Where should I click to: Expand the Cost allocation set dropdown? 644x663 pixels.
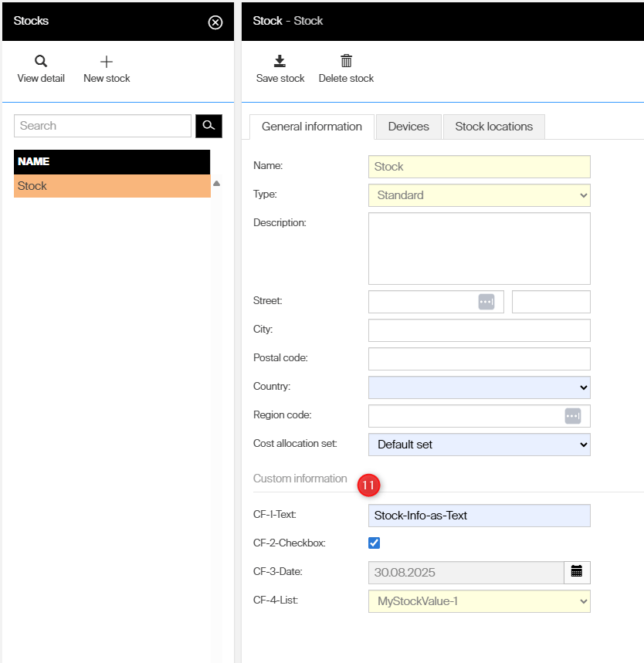coord(479,445)
